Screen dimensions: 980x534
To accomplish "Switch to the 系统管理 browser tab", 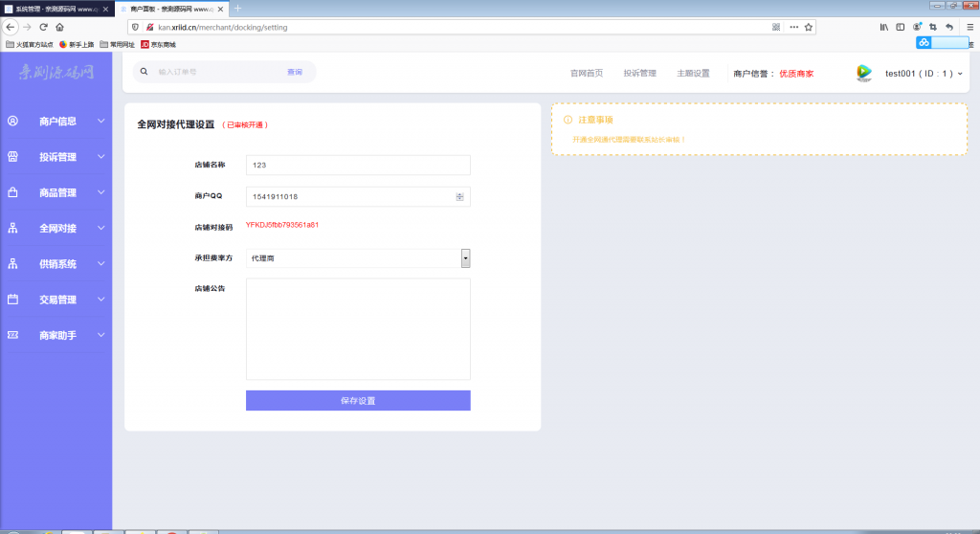I will coord(54,8).
